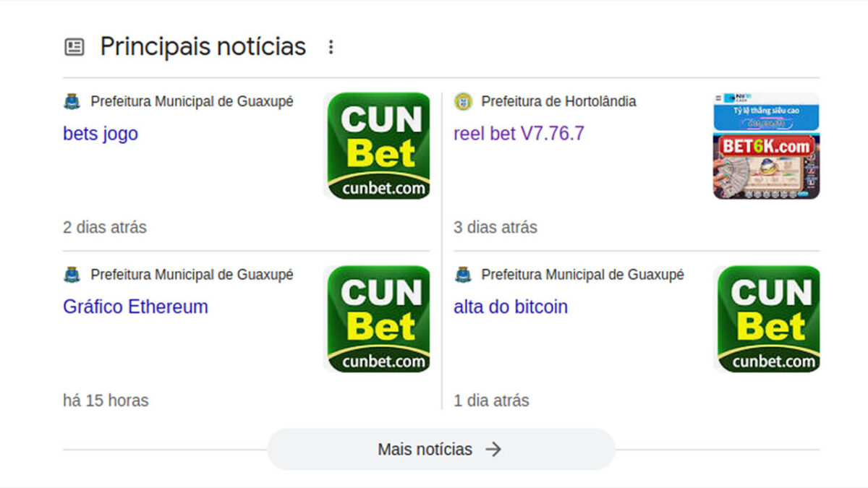Select the Prefeitura Municipal de Guaxupé source name
This screenshot has width=868, height=488.
pyautogui.click(x=192, y=101)
